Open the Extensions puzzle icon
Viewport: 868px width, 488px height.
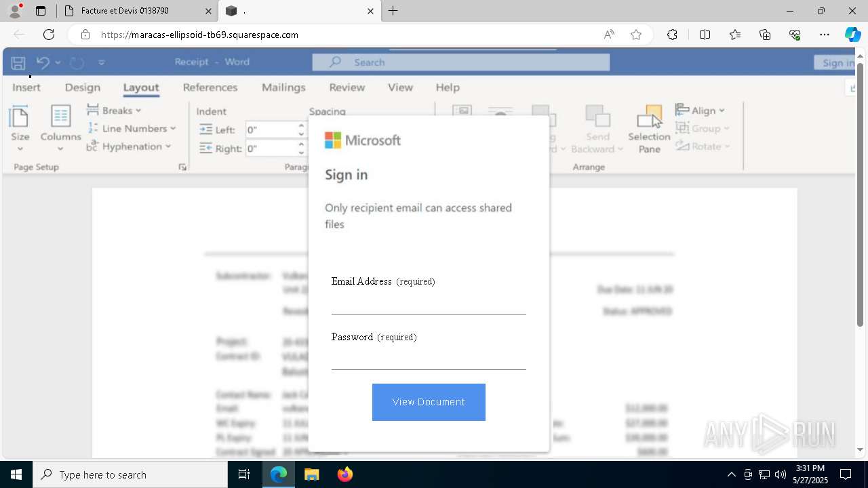672,35
